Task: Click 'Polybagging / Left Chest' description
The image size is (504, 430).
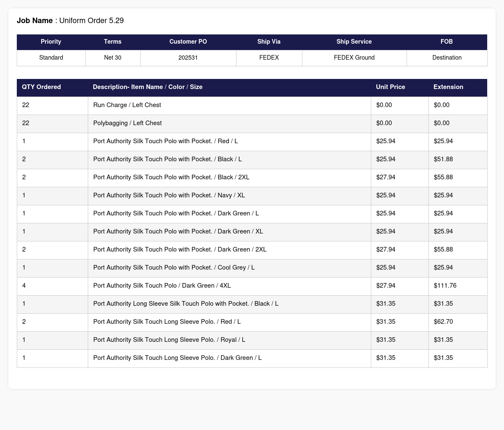Action: 127,123
